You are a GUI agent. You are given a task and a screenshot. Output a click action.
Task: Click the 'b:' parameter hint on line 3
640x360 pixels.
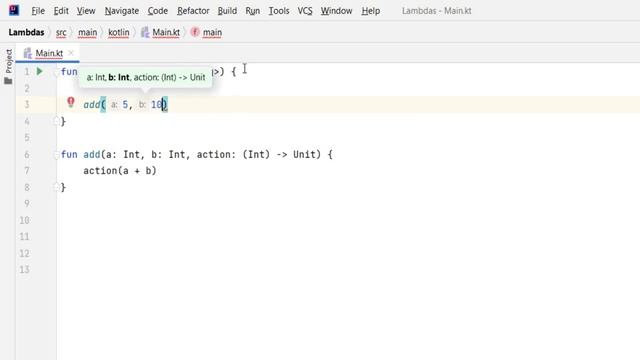pos(142,105)
